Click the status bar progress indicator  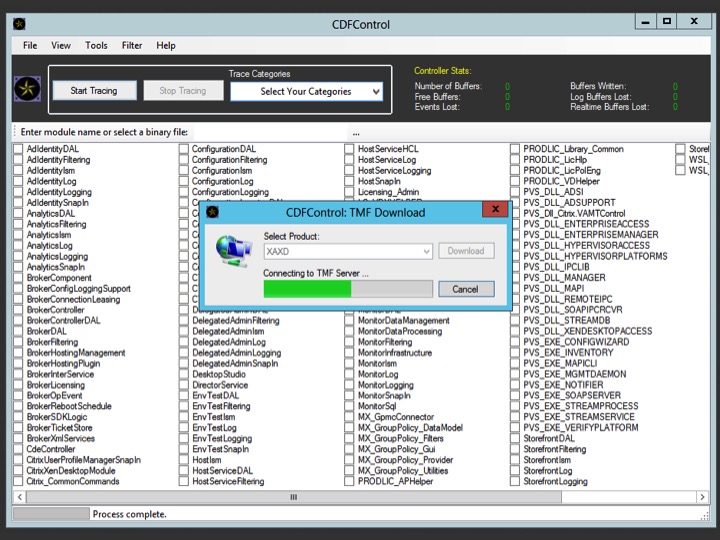(x=51, y=514)
